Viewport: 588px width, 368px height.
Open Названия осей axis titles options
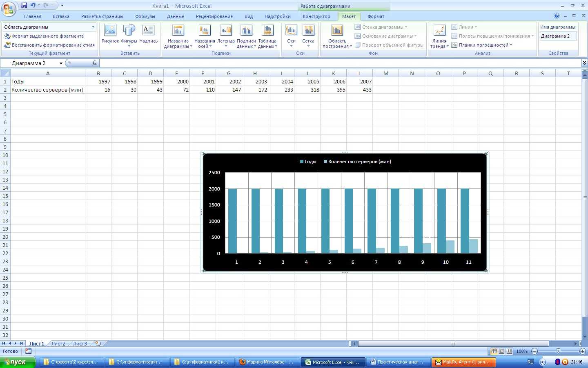205,36
